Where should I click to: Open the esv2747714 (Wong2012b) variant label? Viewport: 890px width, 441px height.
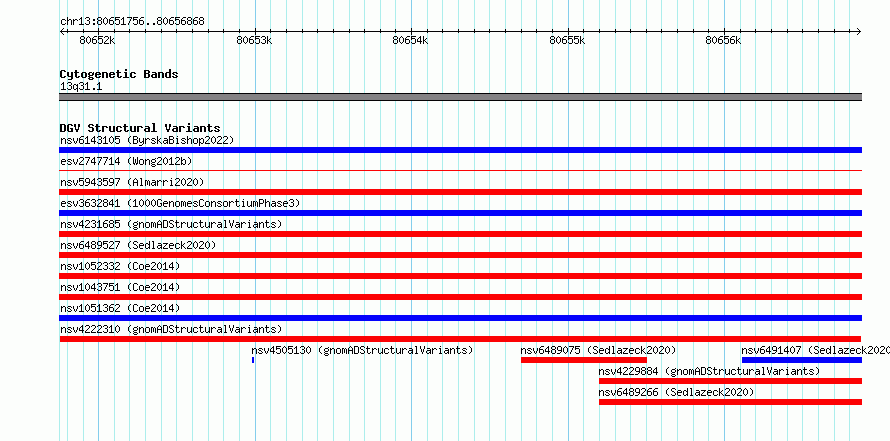pyautogui.click(x=126, y=161)
